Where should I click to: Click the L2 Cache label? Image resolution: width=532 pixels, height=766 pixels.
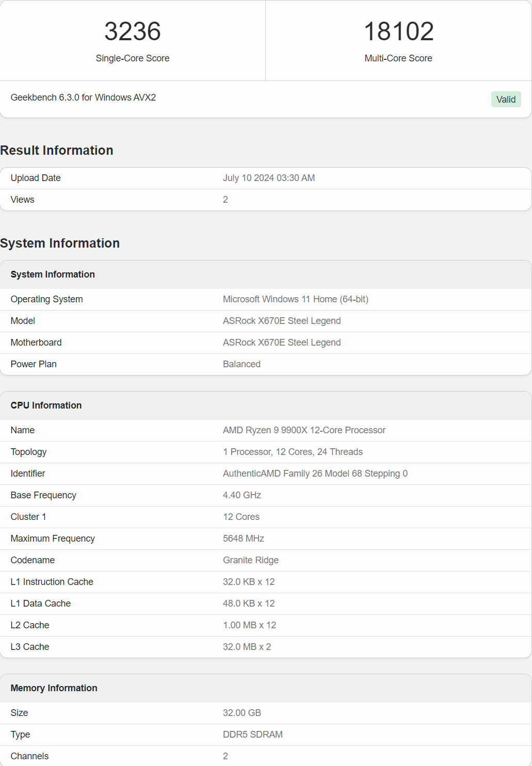pyautogui.click(x=30, y=625)
